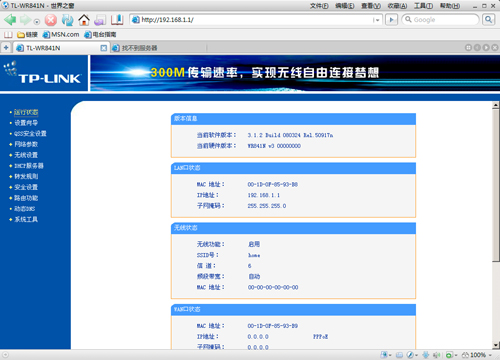Image resolution: width=500 pixels, height=360 pixels.
Task: Open the MSN.com bookmark
Action: click(61, 35)
